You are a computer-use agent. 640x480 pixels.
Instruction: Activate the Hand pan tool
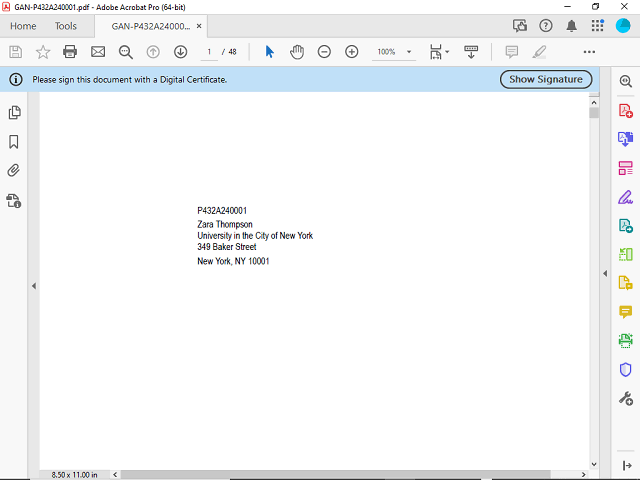click(x=297, y=52)
